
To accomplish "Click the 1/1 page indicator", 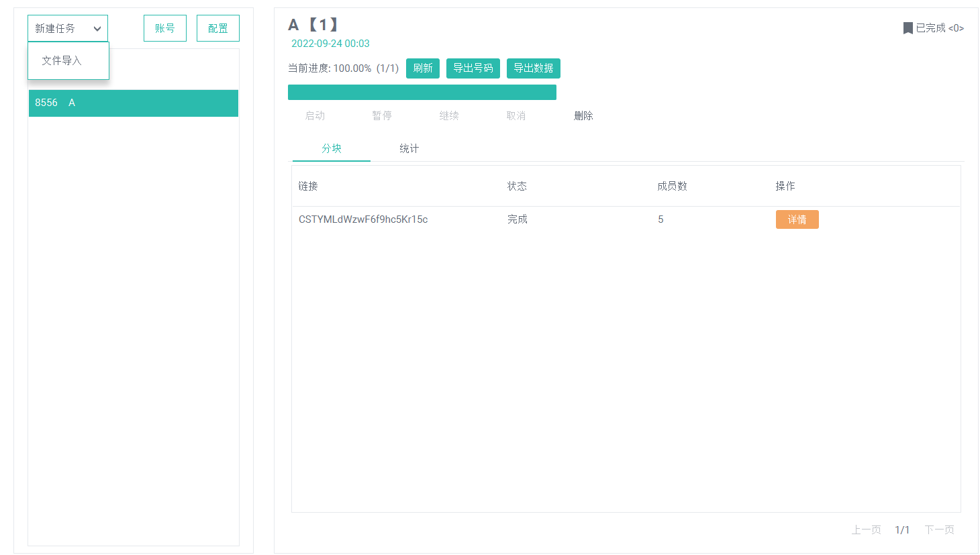I will (902, 530).
